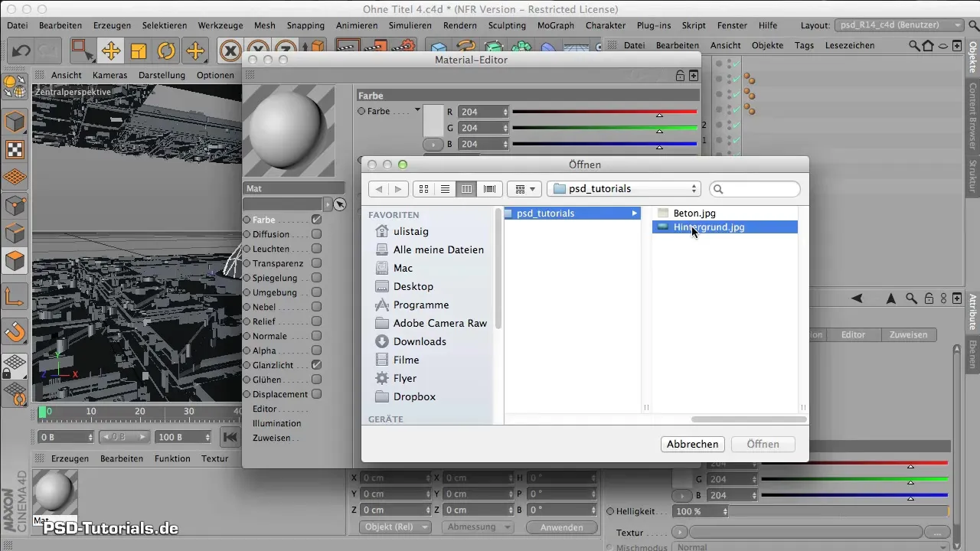Enable Leuchten channel checkbox
The height and width of the screenshot is (551, 980).
[316, 249]
